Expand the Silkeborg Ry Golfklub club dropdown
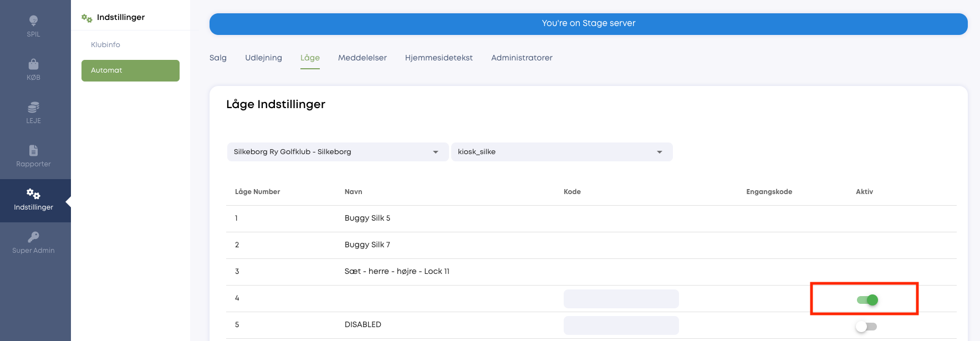Screen dimensions: 980x341 click(x=338, y=152)
